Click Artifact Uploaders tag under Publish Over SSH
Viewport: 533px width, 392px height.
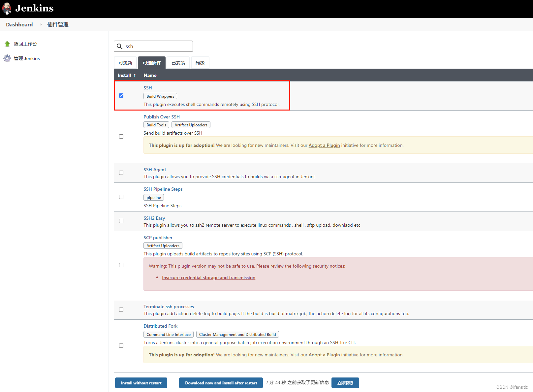tap(191, 125)
